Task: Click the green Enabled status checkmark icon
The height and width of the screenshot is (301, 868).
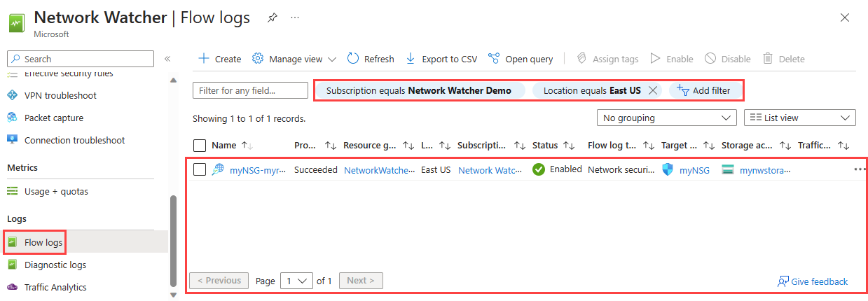Action: coord(539,169)
